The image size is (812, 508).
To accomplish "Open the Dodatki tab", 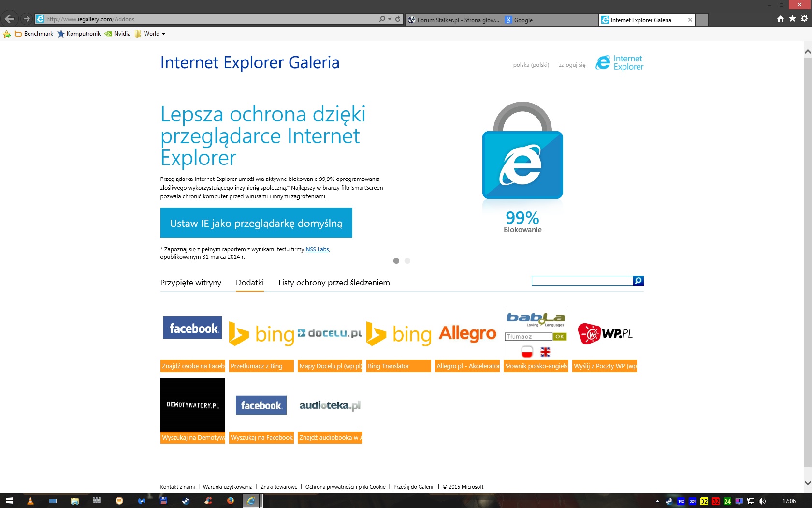I will (x=250, y=283).
